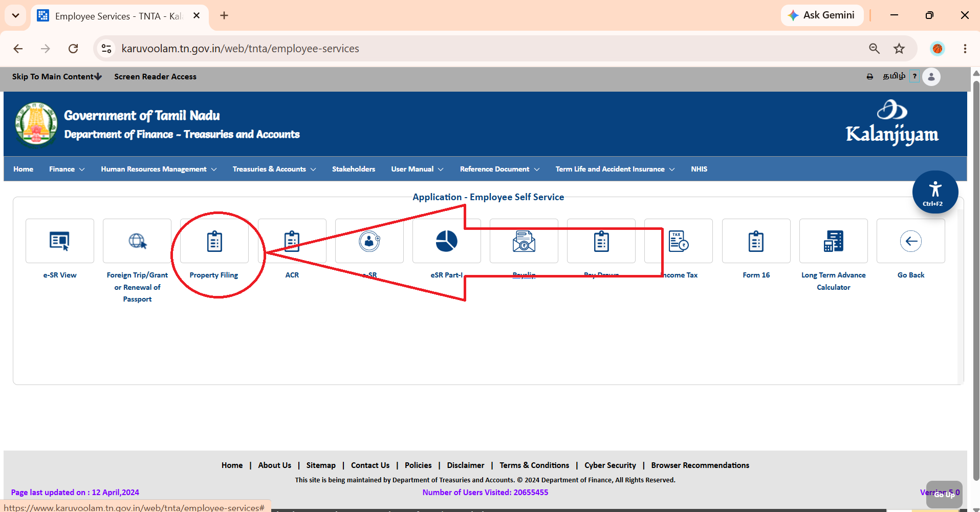This screenshot has height=512, width=980.
Task: Bookmark this page with the star icon
Action: 899,49
